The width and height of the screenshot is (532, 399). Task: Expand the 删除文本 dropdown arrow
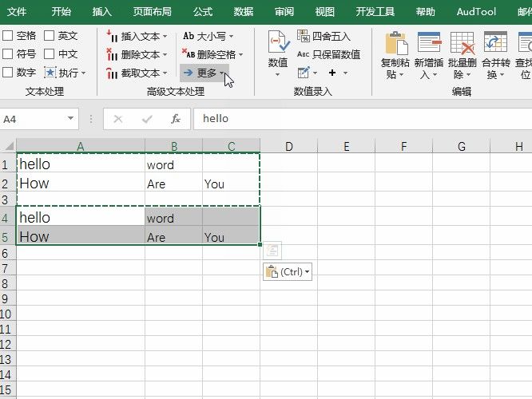click(165, 54)
